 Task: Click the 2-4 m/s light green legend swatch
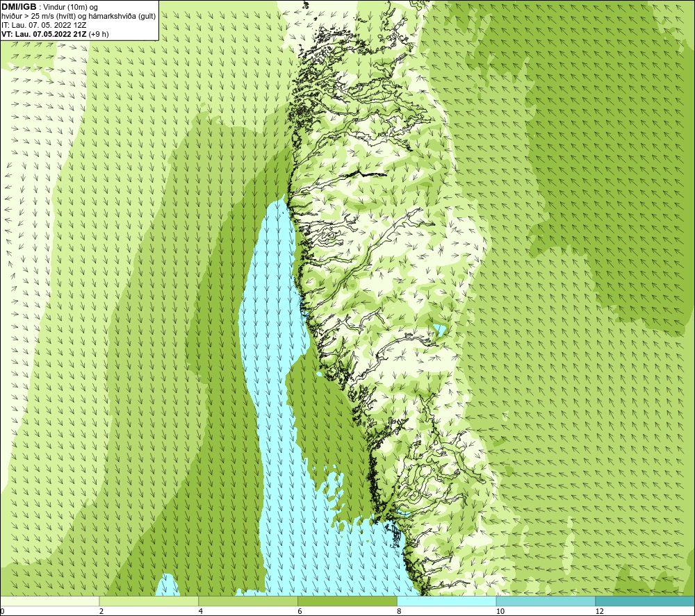pos(149,601)
